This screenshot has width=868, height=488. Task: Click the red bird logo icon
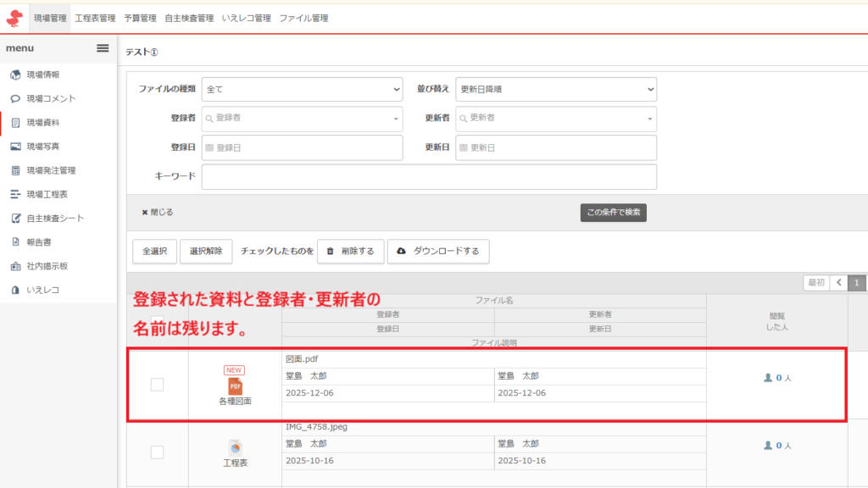point(14,17)
